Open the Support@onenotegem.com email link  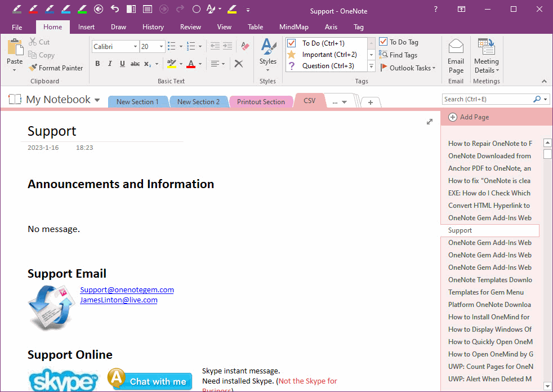126,289
